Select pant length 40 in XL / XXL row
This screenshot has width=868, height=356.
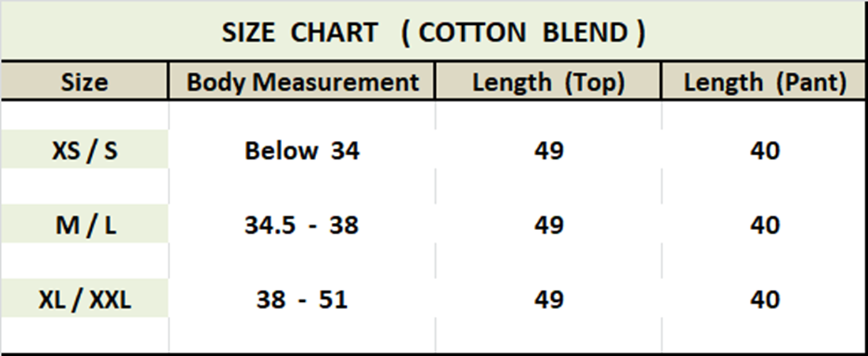point(764,299)
